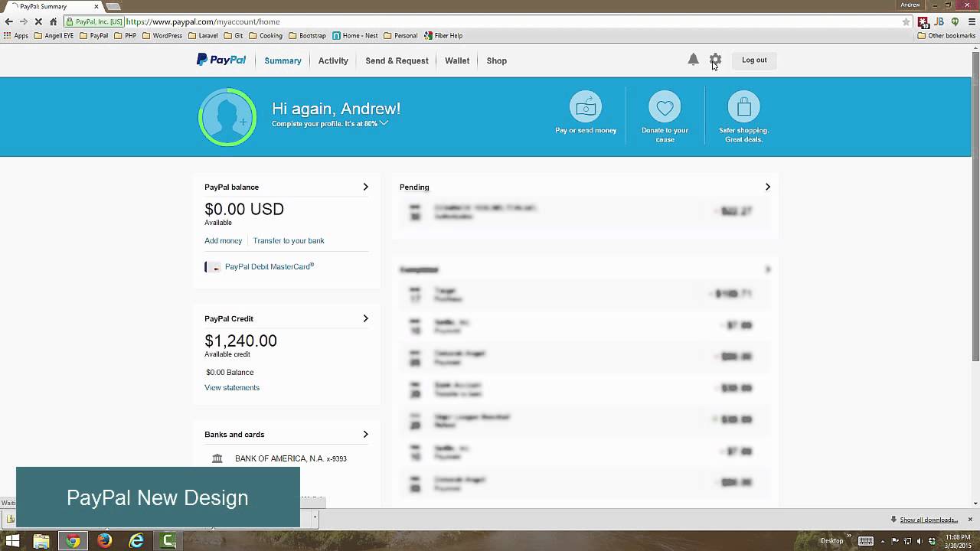This screenshot has width=980, height=551.
Task: Open the download item dropdown arrow
Action: click(315, 518)
